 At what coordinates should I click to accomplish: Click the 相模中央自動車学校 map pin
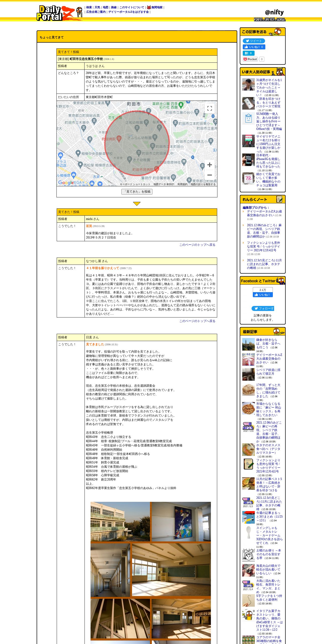tap(78, 153)
